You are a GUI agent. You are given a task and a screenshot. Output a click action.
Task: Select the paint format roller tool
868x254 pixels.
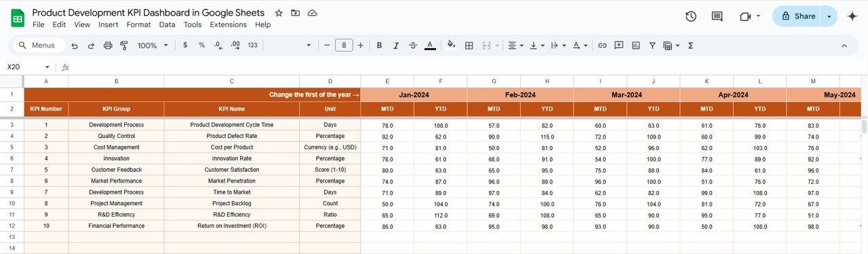(124, 46)
